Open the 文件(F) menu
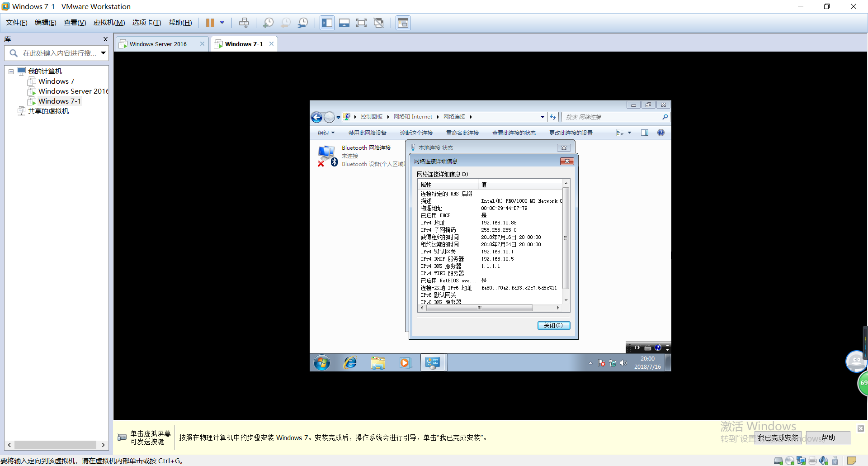The width and height of the screenshot is (868, 466). point(17,23)
